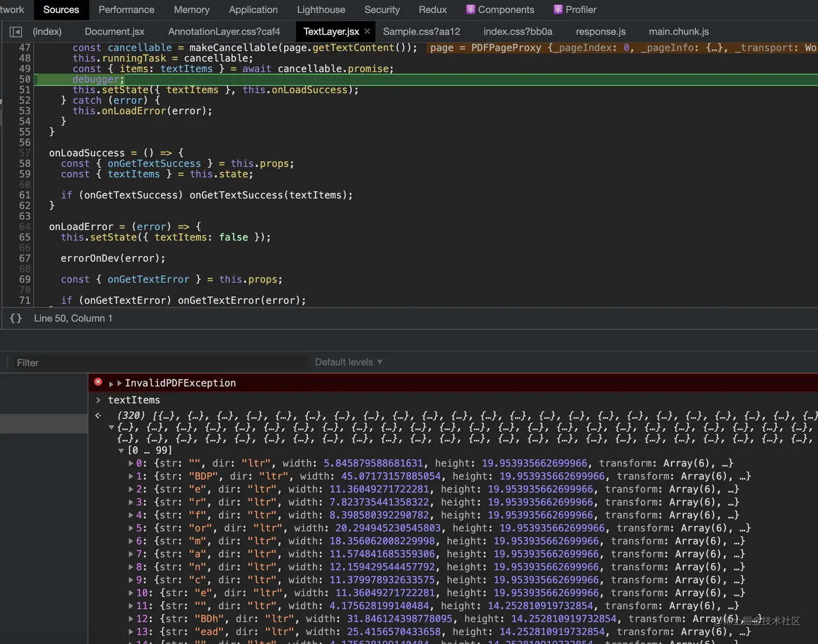The image size is (818, 644).
Task: Click the React Components tab icon
Action: coord(471,10)
